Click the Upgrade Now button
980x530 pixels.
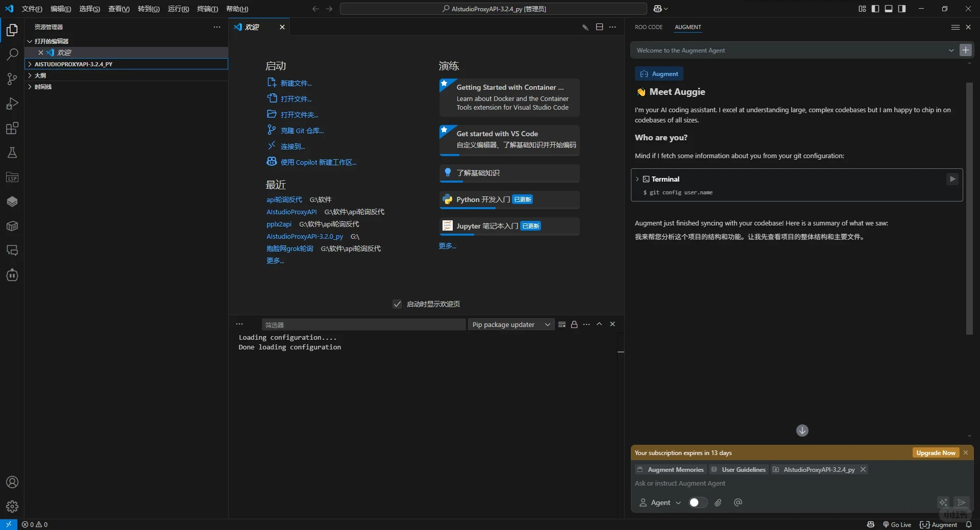(936, 453)
